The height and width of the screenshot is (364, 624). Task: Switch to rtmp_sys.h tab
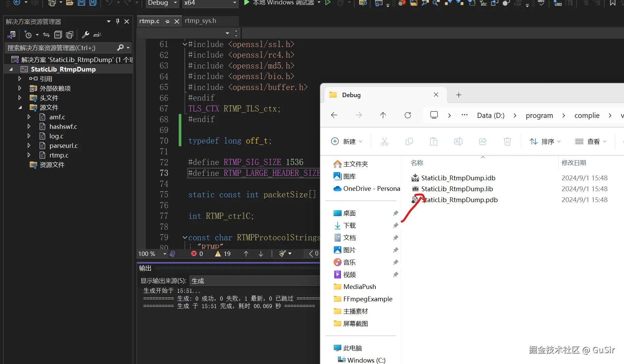coord(200,21)
